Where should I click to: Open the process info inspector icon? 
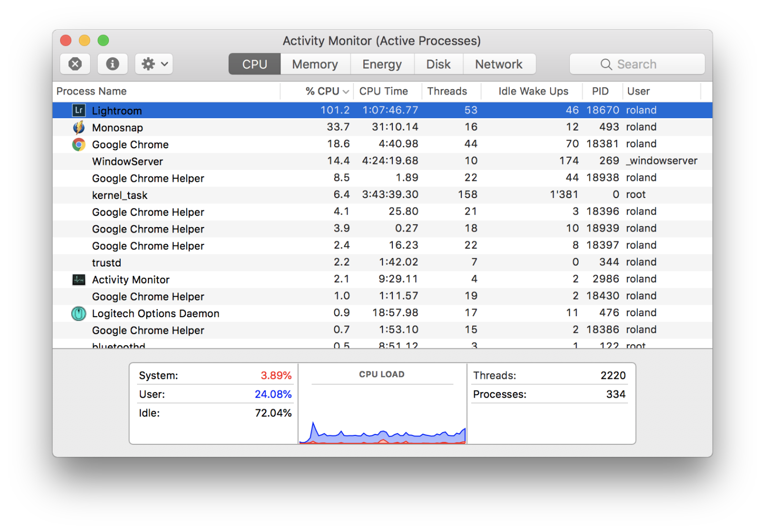(x=112, y=64)
